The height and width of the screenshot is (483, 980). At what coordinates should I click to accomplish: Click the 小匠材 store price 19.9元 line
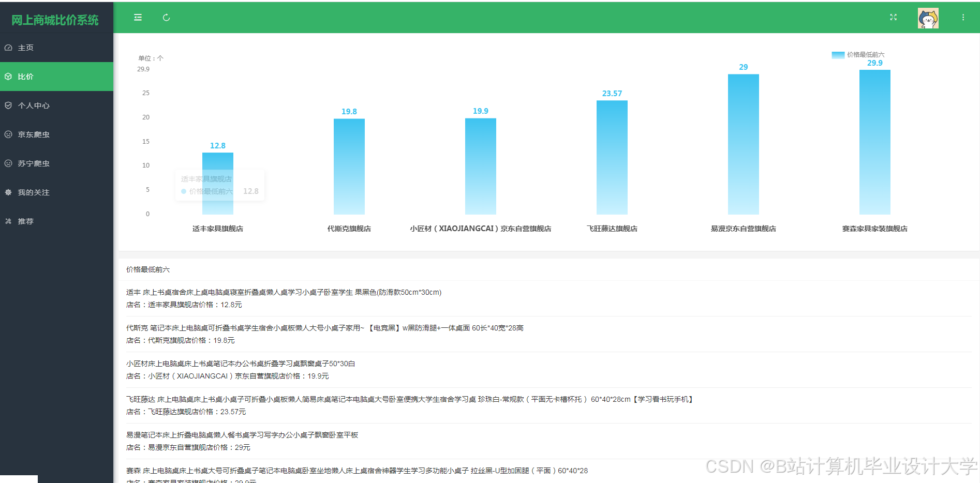[x=227, y=376]
